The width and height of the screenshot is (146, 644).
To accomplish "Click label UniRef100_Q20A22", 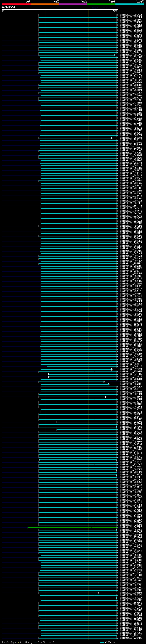I will click(131, 376).
